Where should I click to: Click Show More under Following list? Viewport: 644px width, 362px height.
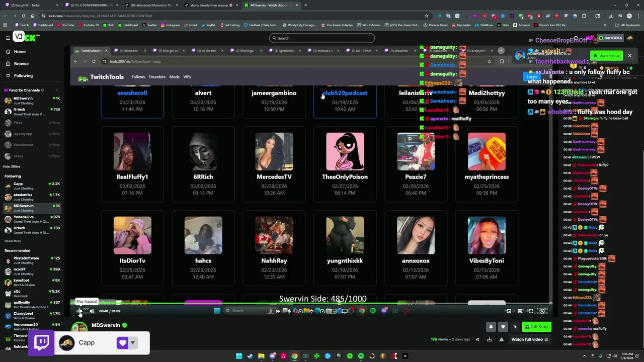[13, 241]
